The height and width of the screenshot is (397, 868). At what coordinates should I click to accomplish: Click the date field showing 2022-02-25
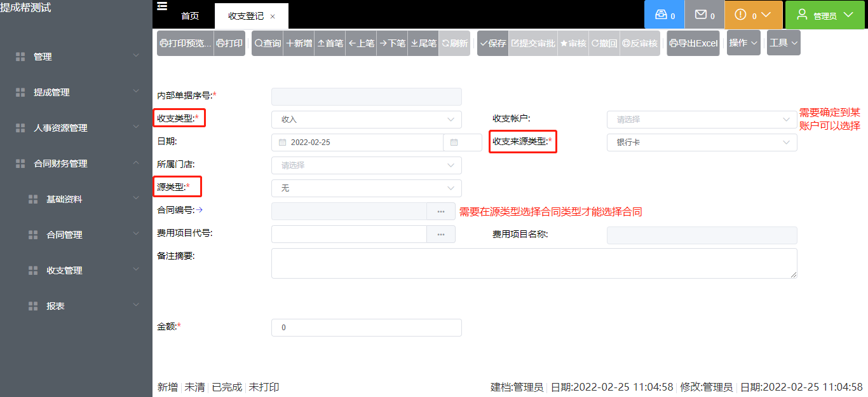(357, 143)
